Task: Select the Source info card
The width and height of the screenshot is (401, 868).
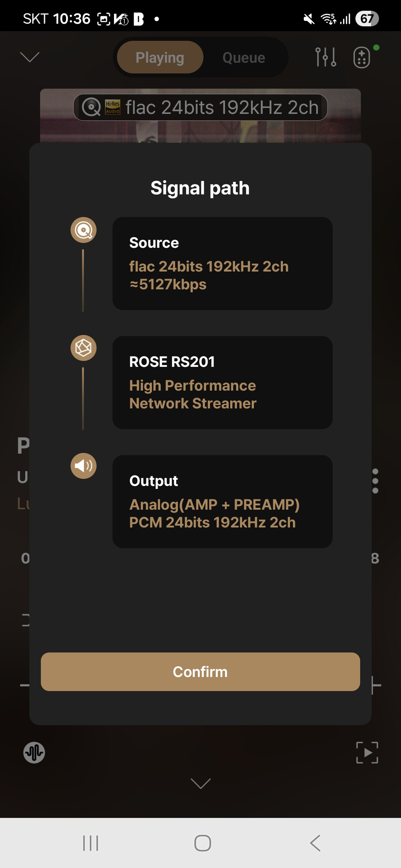Action: click(x=222, y=263)
